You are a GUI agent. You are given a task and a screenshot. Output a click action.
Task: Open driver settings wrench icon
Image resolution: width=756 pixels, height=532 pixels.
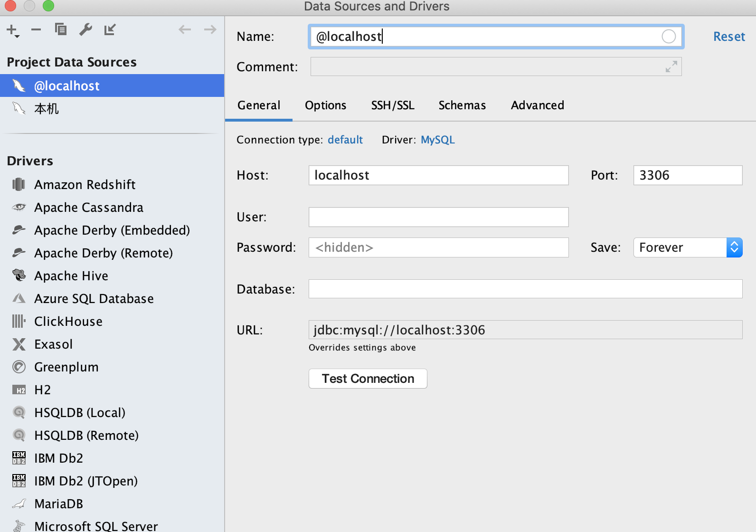(85, 29)
